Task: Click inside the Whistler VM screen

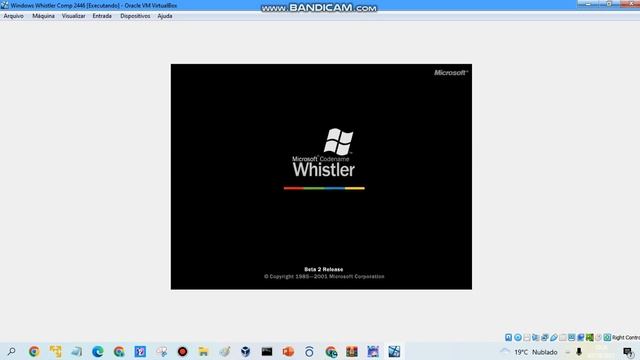Action: (321, 176)
